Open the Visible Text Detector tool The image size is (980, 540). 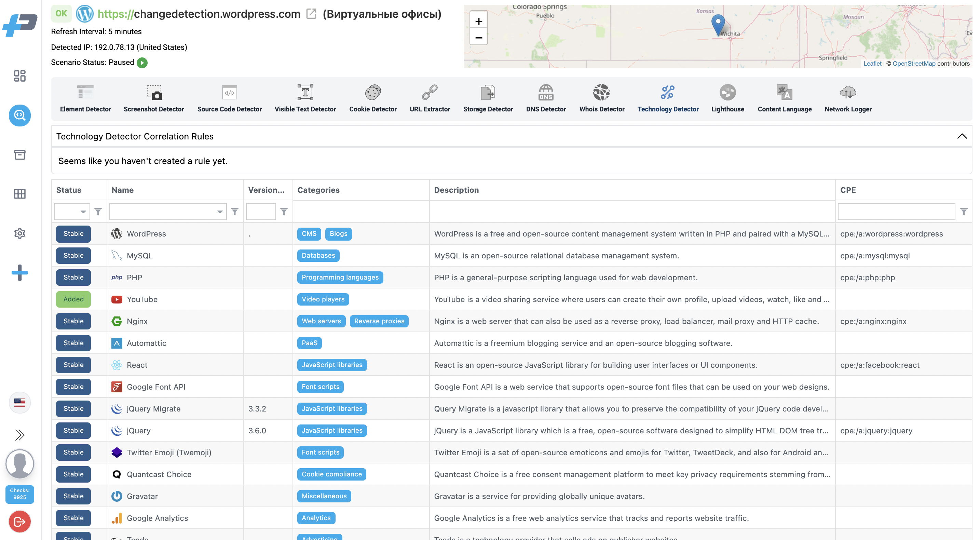pos(305,99)
